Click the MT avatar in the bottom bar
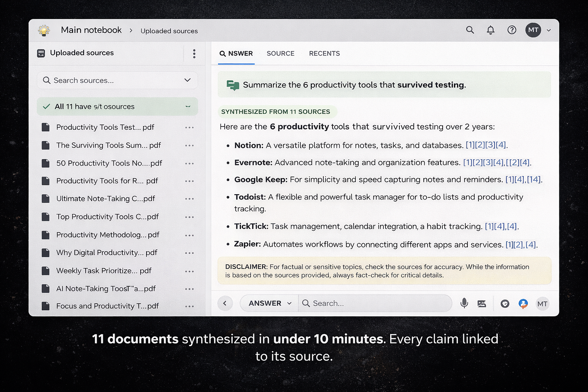This screenshot has height=392, width=588. (x=542, y=304)
